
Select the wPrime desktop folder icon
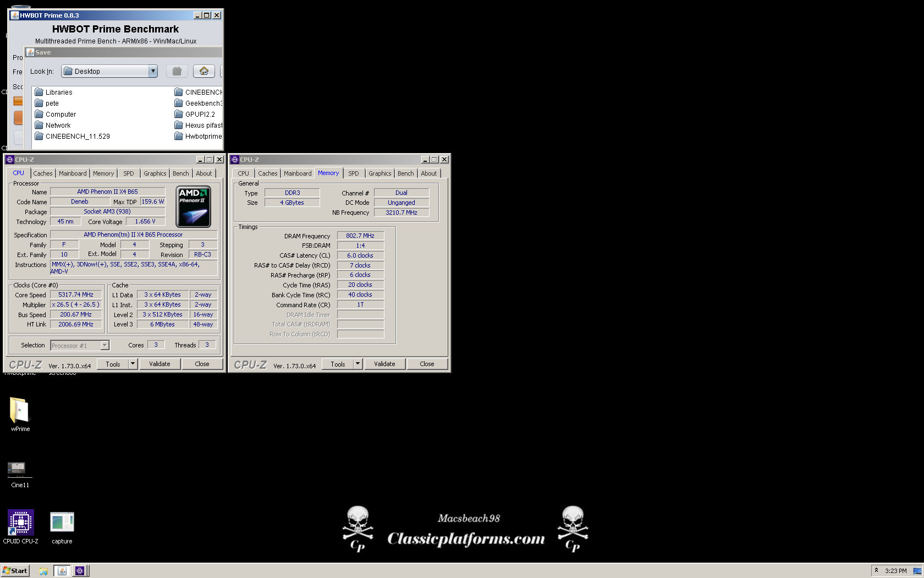point(20,415)
